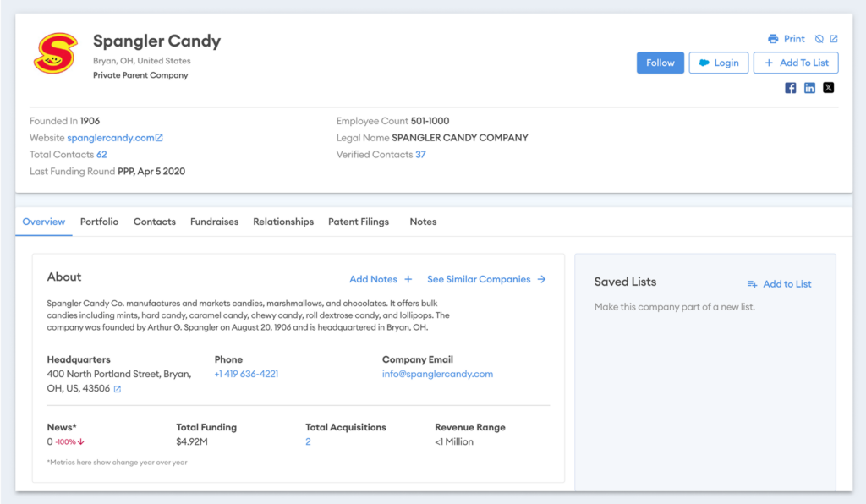
Task: Open the Total Acquisitions count 2
Action: coord(308,441)
